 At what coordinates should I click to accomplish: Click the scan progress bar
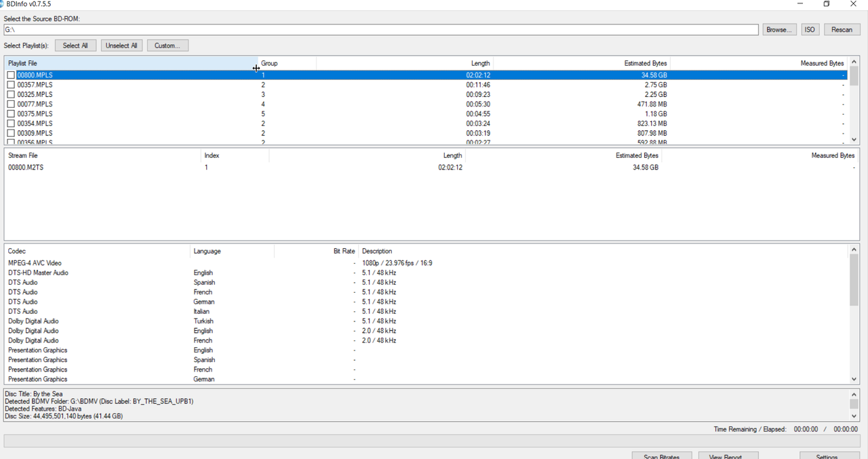click(432, 441)
